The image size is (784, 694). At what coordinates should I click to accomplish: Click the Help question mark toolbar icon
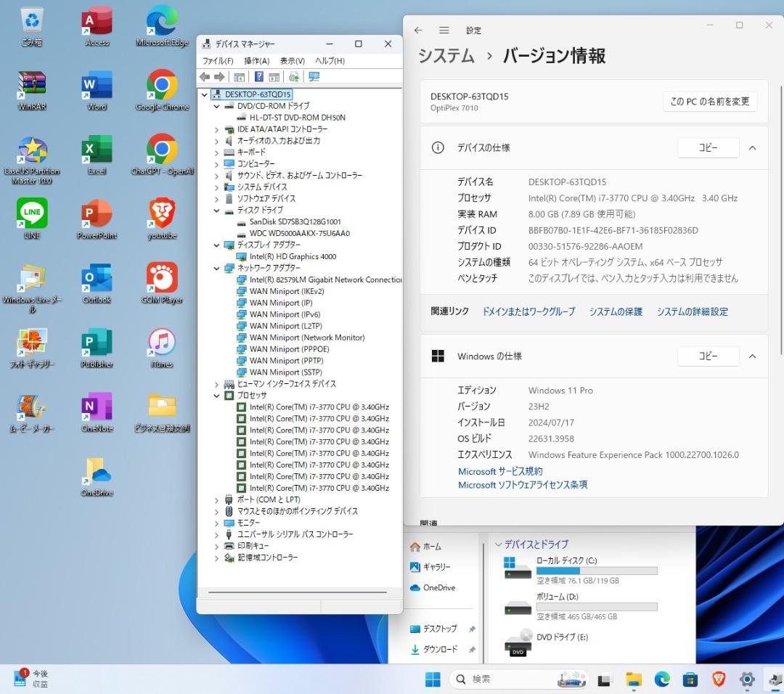(258, 76)
